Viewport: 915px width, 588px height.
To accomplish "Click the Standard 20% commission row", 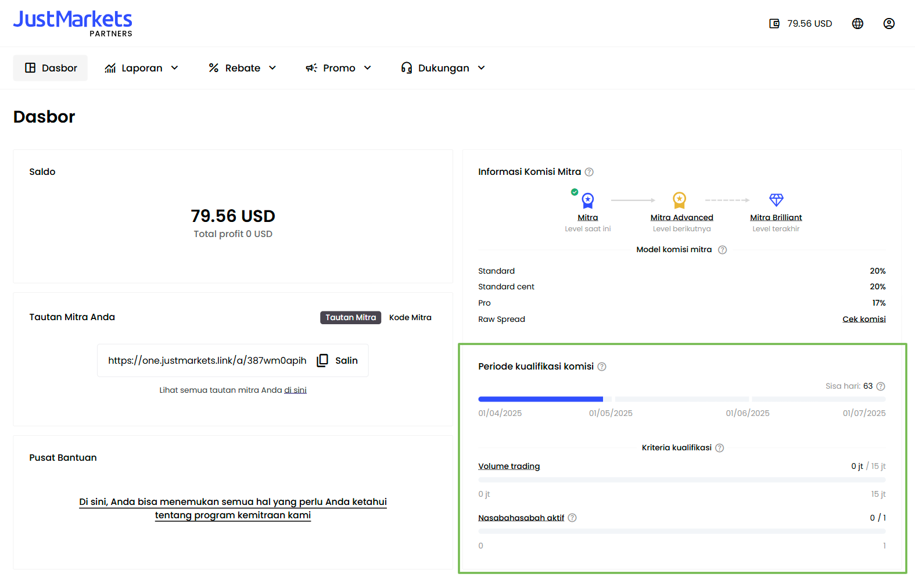I will click(682, 271).
